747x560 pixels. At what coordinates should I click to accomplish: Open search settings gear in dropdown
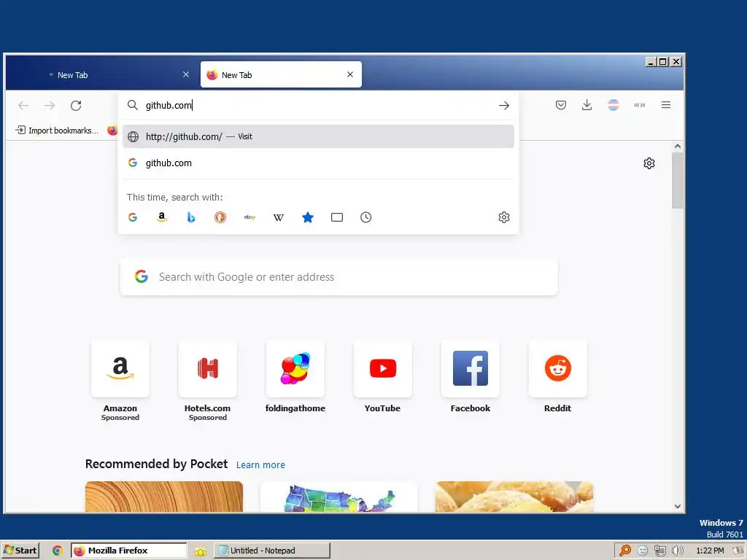click(x=504, y=217)
